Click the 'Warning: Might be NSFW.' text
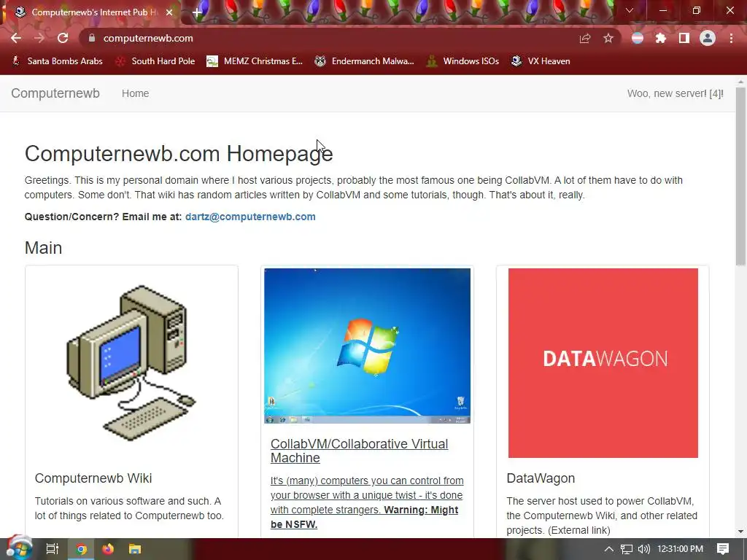The height and width of the screenshot is (560, 747). click(365, 517)
